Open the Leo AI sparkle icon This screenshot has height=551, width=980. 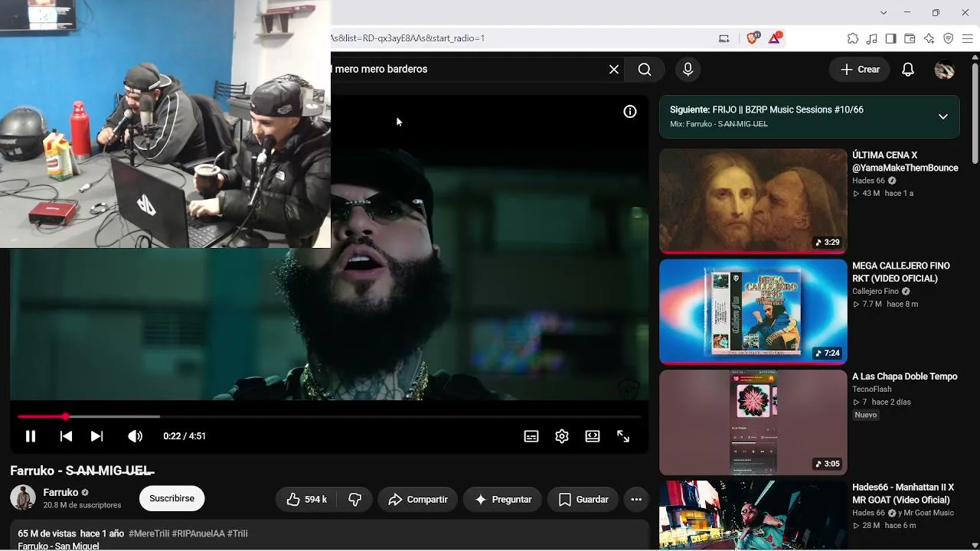click(929, 38)
